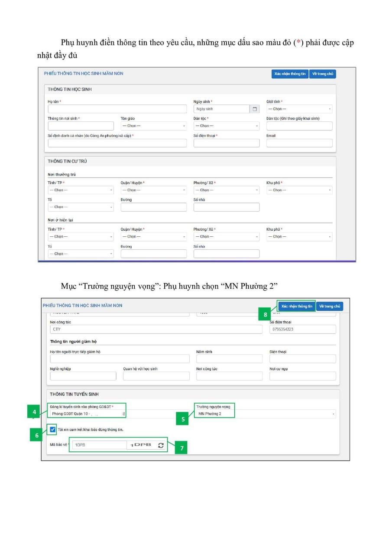Focus the Thông tin nơi sinh field
Viewport: 392px width, 555px height.
pos(81,126)
